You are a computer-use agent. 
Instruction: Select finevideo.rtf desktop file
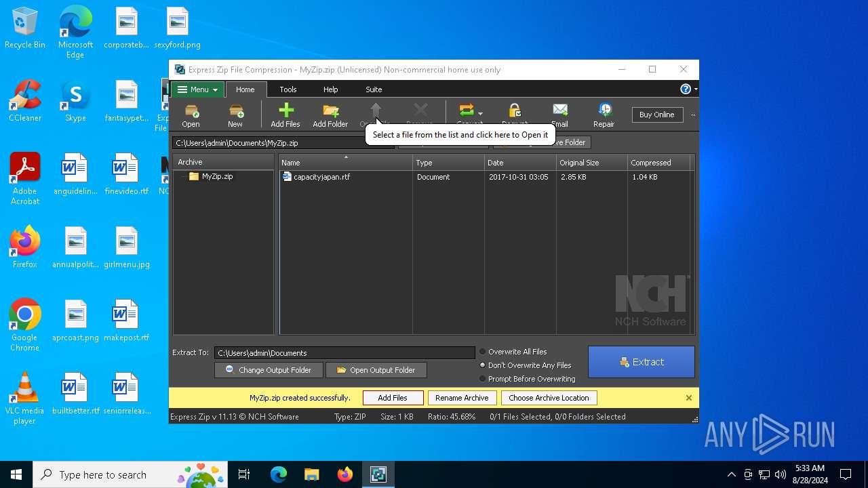(x=126, y=175)
